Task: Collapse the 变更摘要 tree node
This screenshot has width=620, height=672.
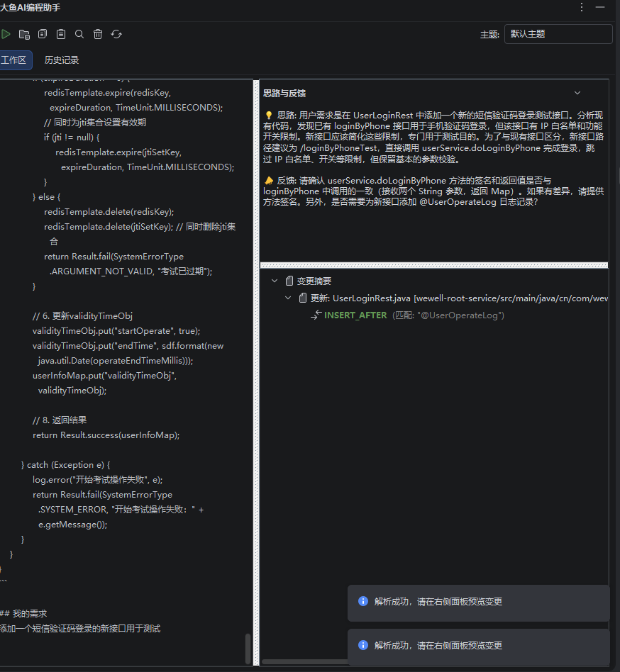Action: click(275, 281)
